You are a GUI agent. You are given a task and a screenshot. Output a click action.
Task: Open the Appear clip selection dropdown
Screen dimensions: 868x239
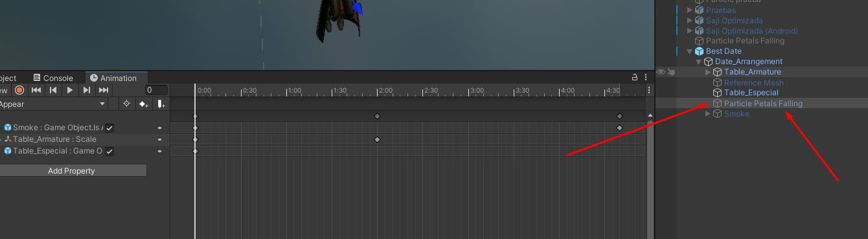[53, 104]
